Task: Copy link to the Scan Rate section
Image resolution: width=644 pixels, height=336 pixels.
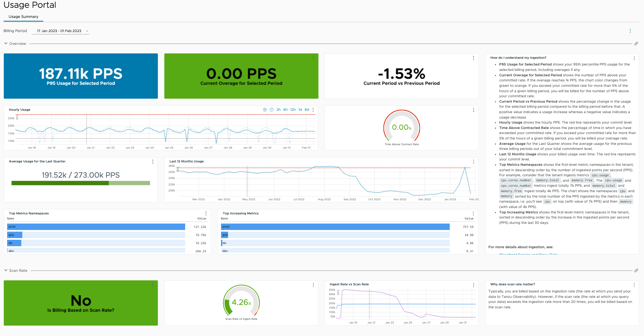Action: tap(636, 270)
